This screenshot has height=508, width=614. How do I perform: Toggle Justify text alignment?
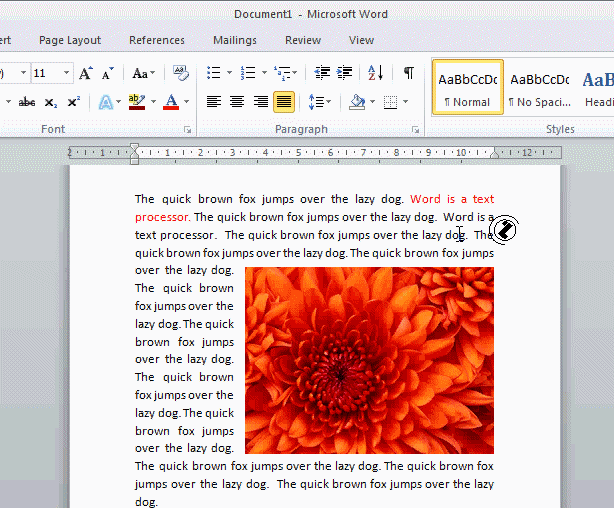[x=284, y=102]
